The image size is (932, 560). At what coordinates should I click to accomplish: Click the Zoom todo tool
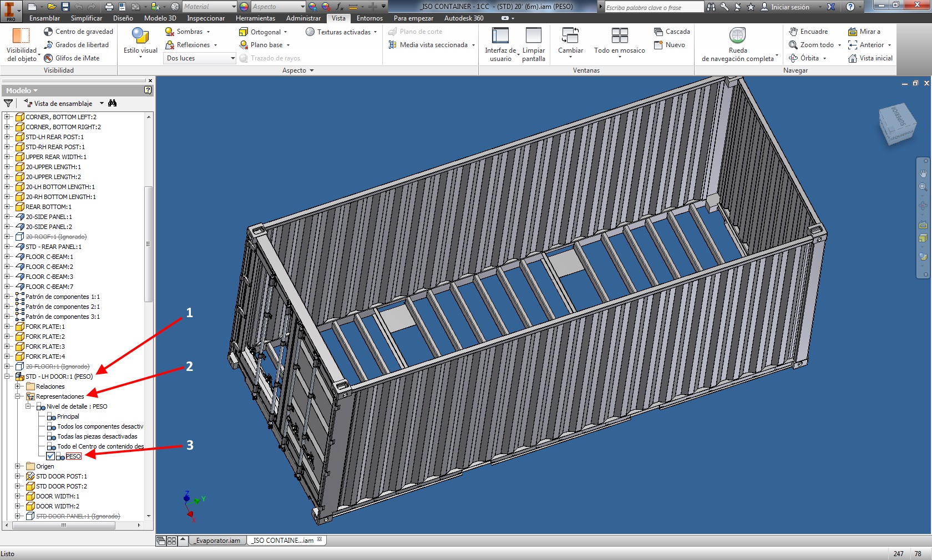click(x=812, y=45)
